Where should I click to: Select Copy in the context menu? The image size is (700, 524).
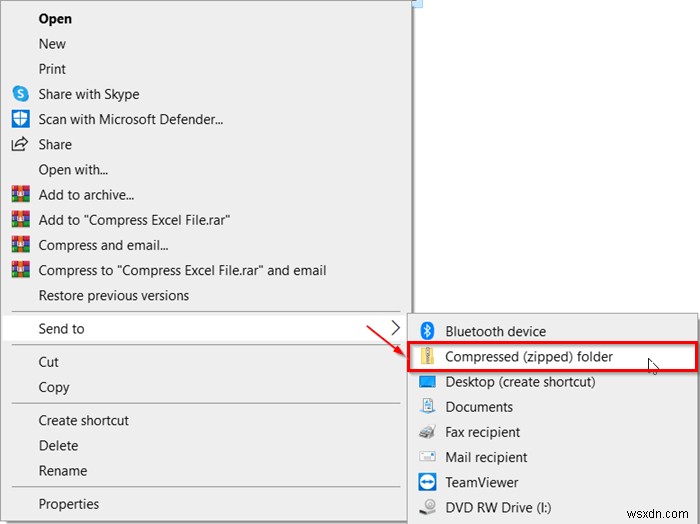click(207, 387)
